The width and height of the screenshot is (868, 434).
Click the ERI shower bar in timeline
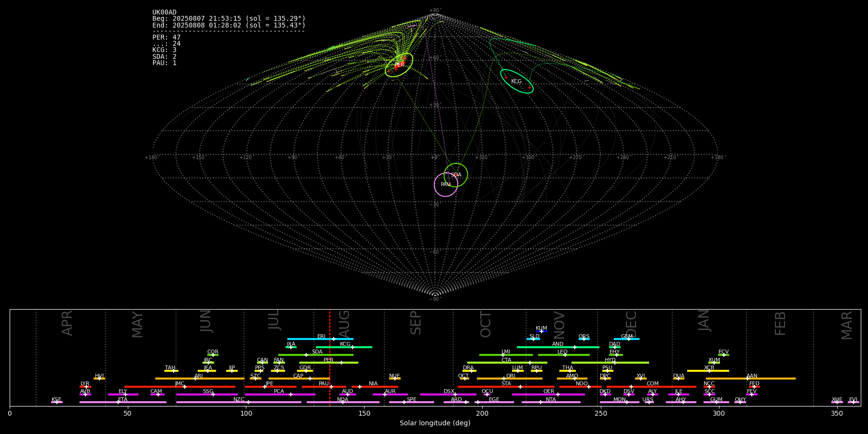point(320,339)
